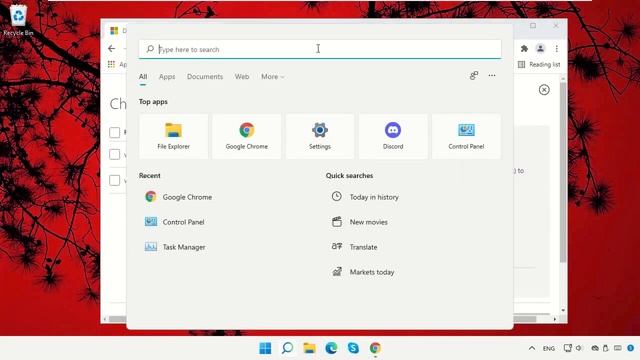640x360 pixels.
Task: Click the Type here to search field
Action: pyautogui.click(x=320, y=49)
